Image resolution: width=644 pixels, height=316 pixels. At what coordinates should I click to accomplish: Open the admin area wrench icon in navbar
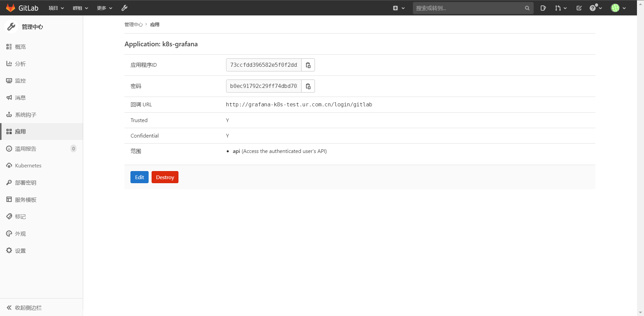click(x=124, y=8)
